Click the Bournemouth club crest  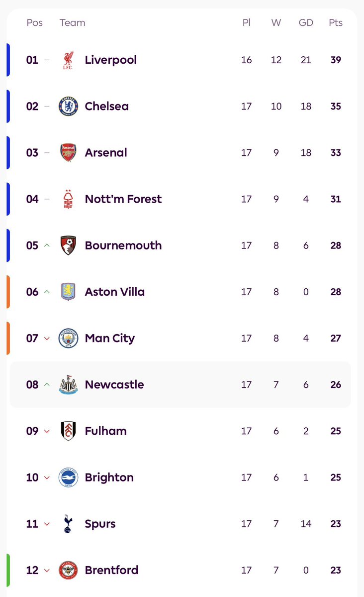tap(68, 245)
